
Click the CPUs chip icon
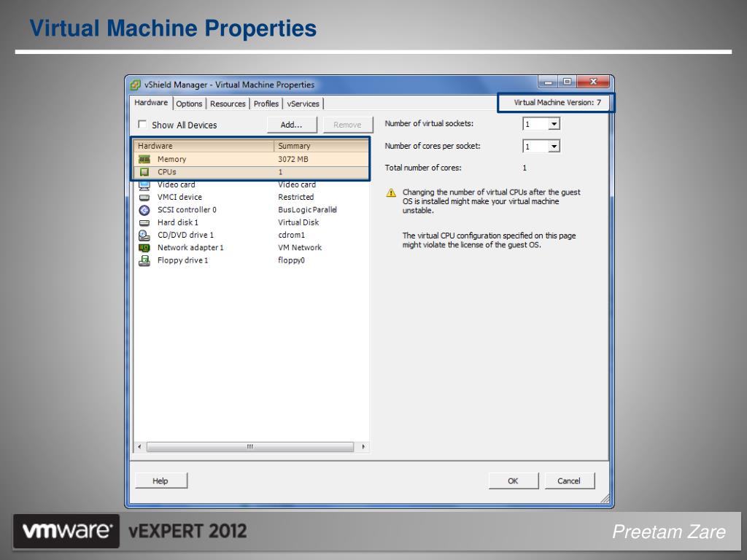click(x=144, y=172)
